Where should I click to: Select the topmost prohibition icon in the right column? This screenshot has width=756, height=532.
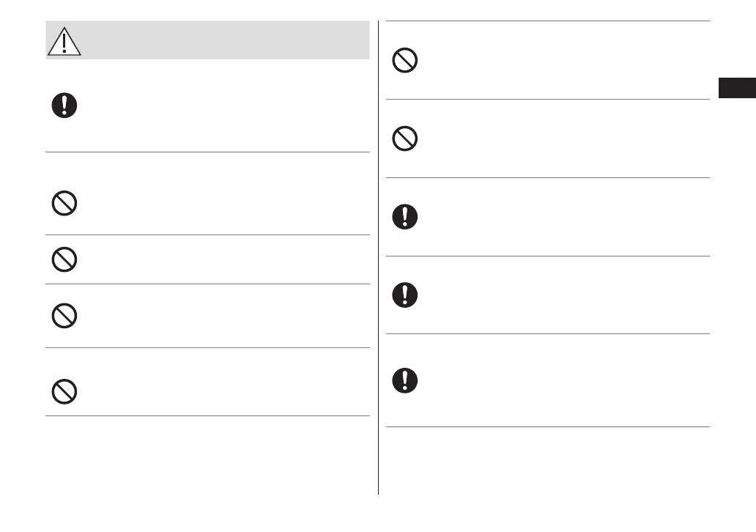[405, 59]
